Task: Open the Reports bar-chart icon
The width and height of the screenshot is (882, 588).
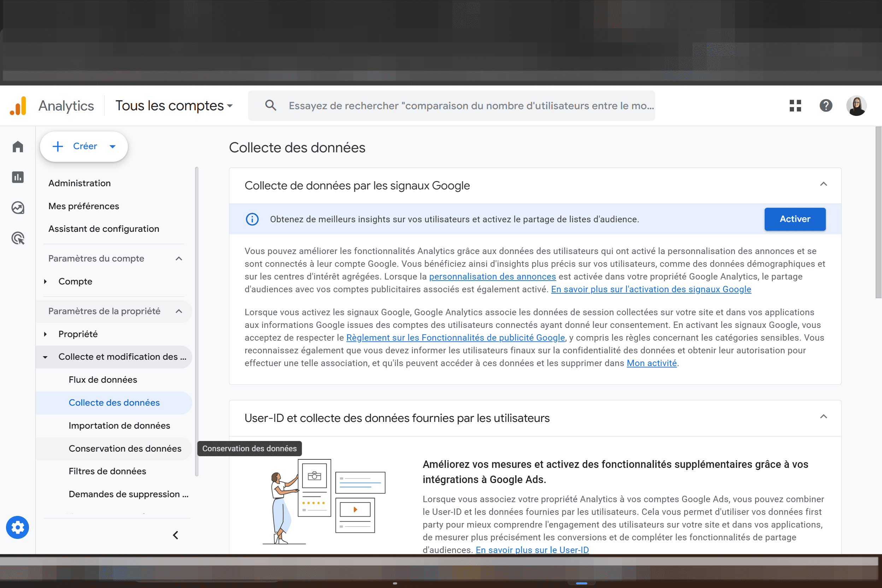Action: [x=18, y=177]
